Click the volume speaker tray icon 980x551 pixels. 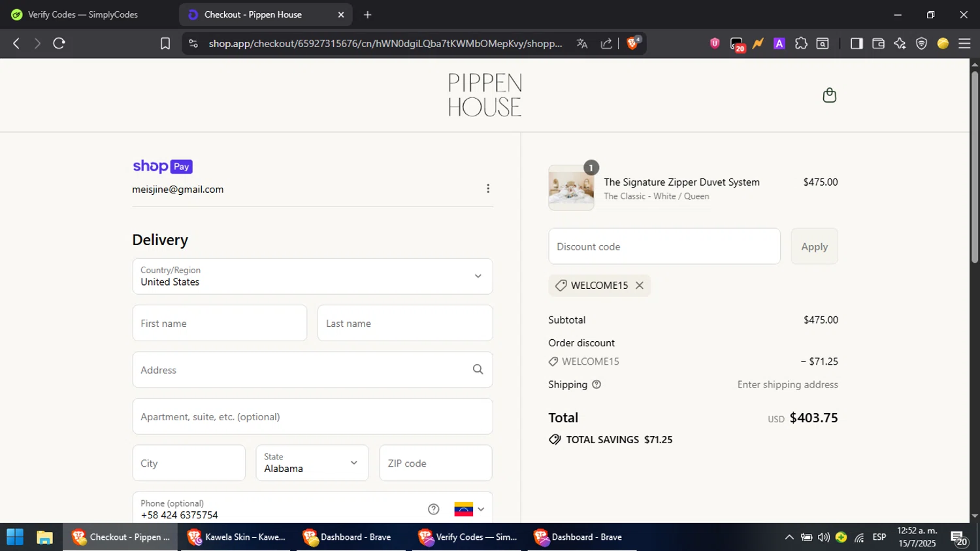pyautogui.click(x=824, y=537)
